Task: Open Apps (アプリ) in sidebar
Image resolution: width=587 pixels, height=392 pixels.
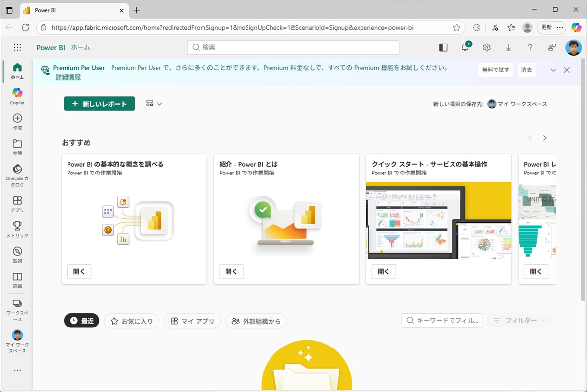Action: (17, 204)
